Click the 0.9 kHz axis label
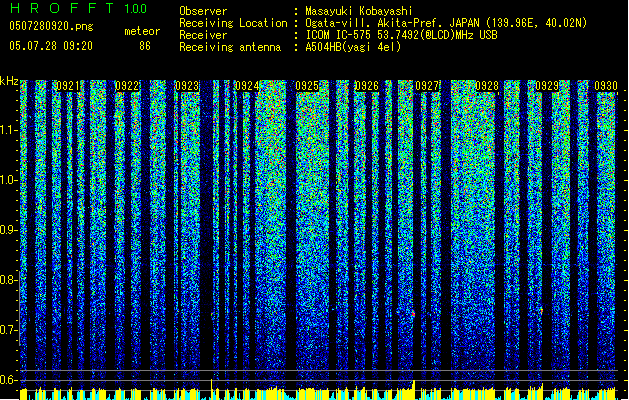Viewport: 629px width, 400px height. (9, 230)
